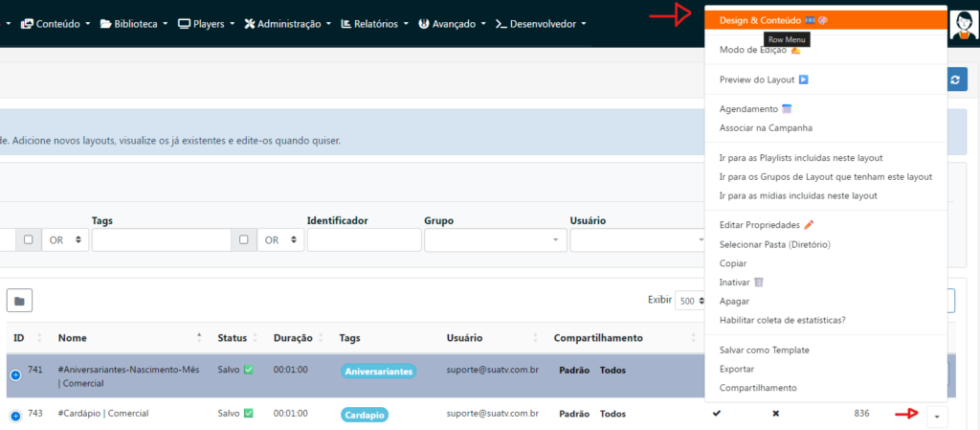980x430 pixels.
Task: Type in the Identificador input field
Action: (364, 239)
